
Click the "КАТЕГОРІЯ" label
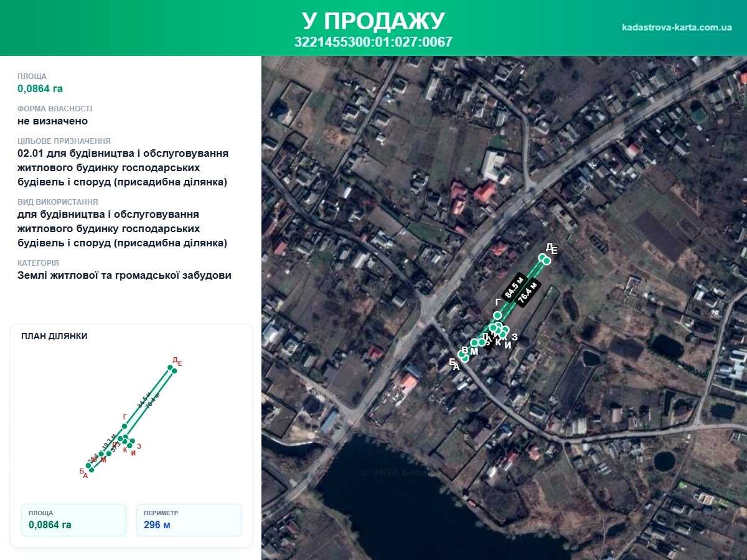click(x=38, y=263)
